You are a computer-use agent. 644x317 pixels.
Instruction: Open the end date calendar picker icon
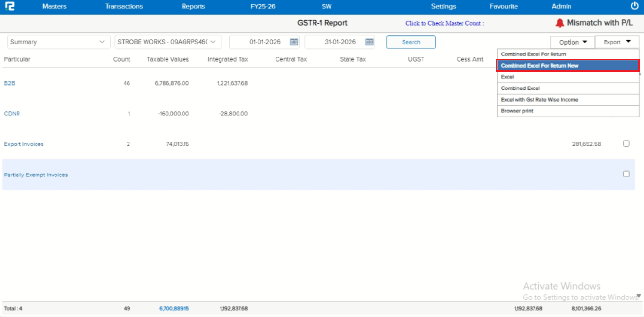click(x=369, y=42)
